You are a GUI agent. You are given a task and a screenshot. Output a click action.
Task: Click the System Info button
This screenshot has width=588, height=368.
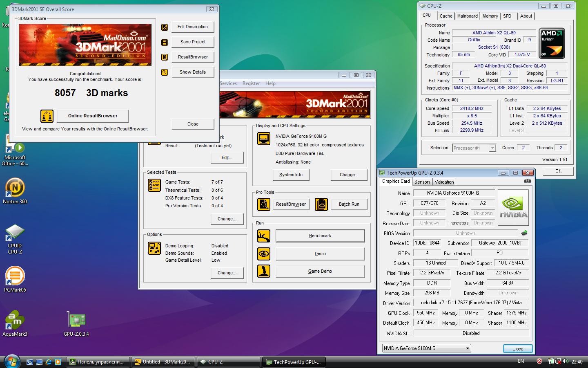(291, 175)
